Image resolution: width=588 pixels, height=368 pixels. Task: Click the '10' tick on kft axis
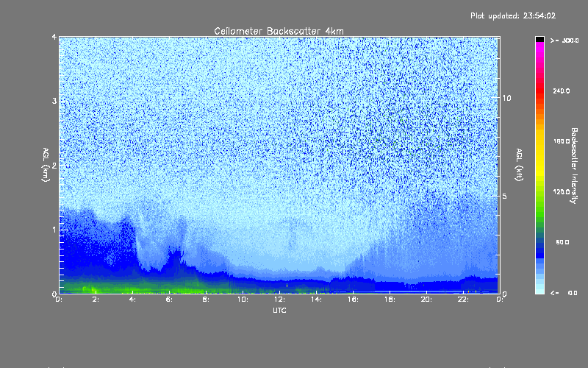coord(506,98)
